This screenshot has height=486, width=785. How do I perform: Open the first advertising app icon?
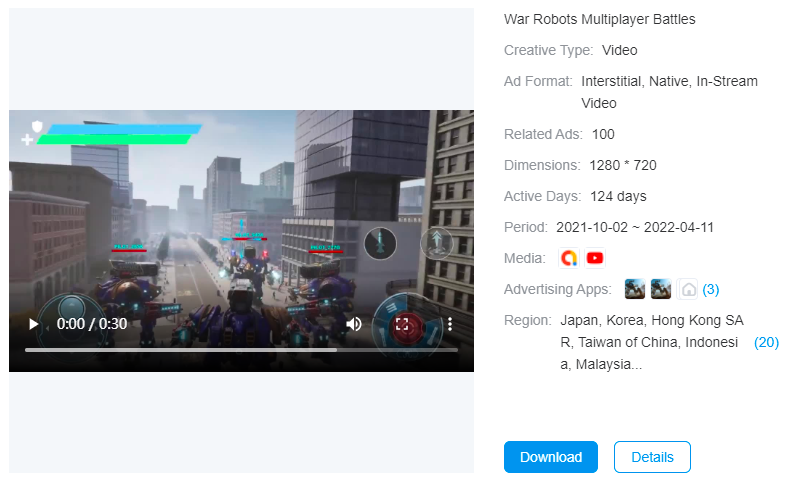(635, 289)
